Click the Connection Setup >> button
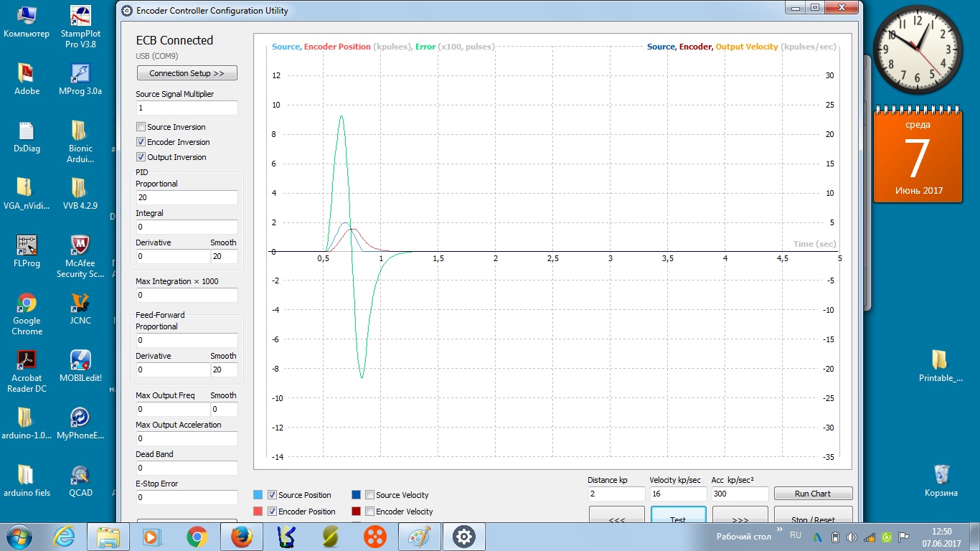 tap(187, 73)
